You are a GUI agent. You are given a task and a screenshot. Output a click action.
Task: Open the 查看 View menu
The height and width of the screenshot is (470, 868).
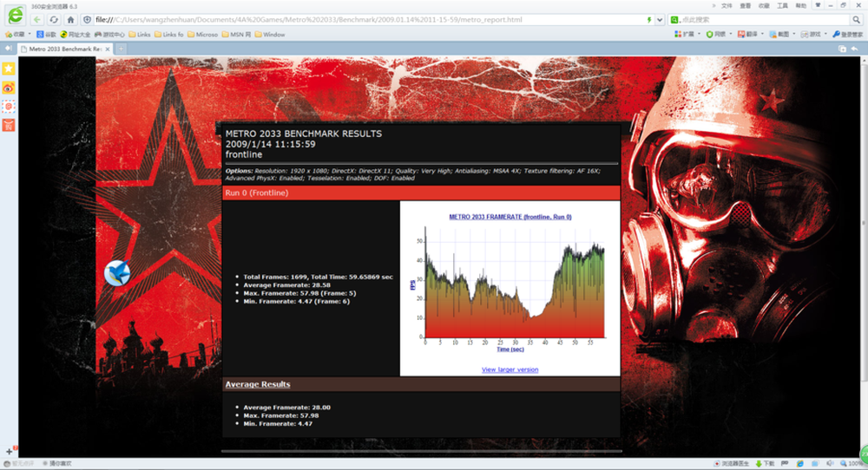pyautogui.click(x=746, y=5)
